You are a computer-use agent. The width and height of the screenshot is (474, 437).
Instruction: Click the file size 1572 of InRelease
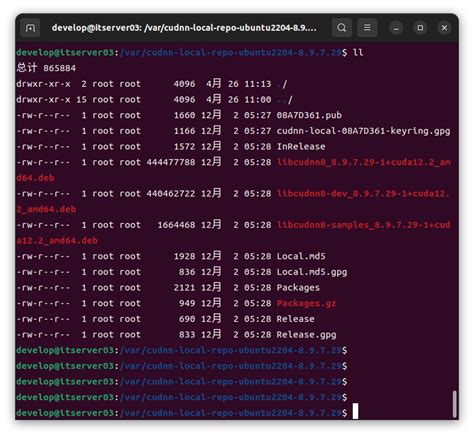184,147
